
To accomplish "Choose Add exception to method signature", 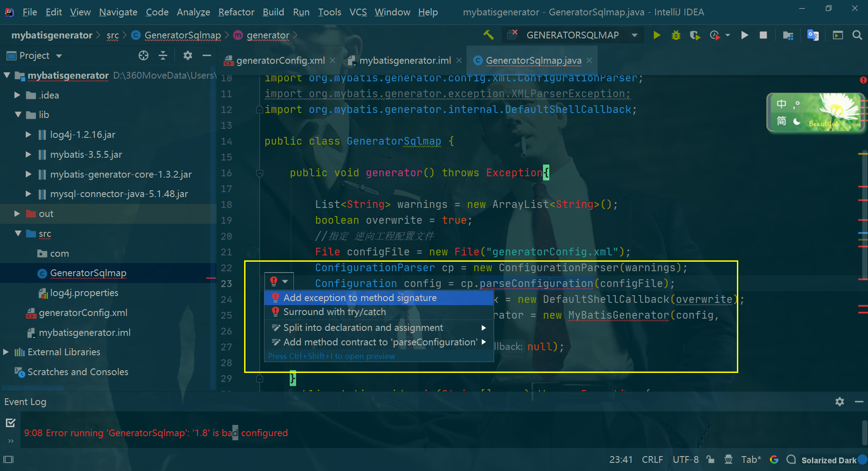I will [x=379, y=297].
